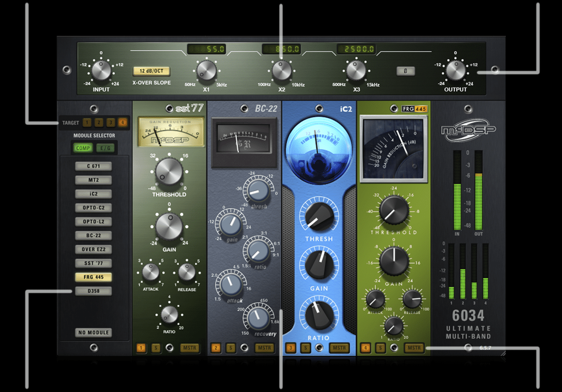This screenshot has height=392, width=562.
Task: Toggle band 1 enable button
Action: 141,348
